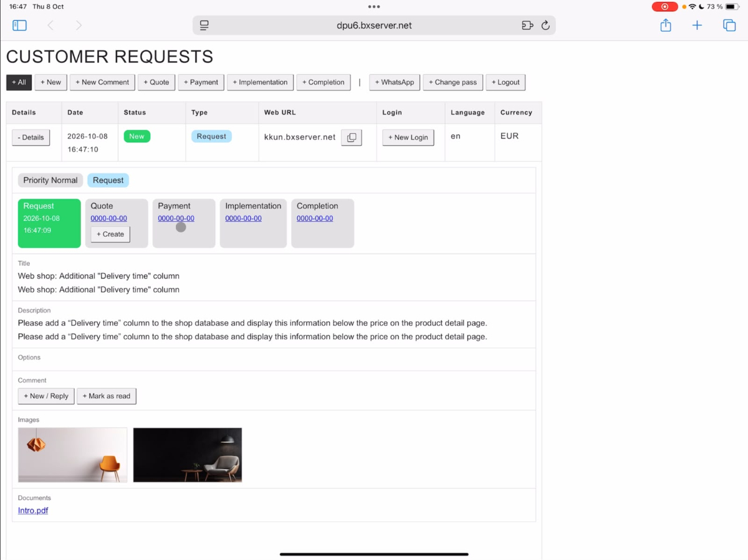Open a new tab with plus icon

click(x=697, y=26)
